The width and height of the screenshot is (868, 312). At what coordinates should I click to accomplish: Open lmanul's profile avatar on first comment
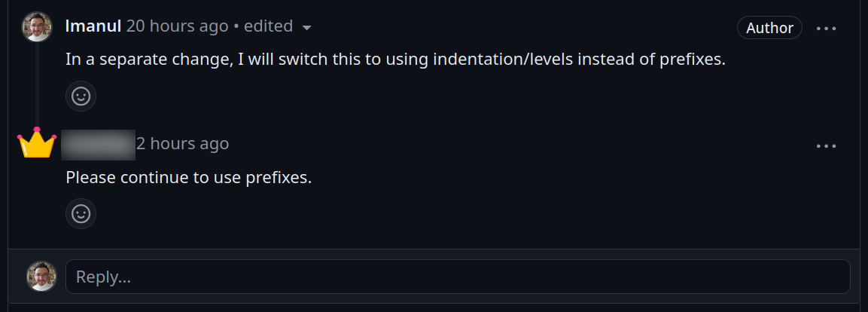point(37,26)
